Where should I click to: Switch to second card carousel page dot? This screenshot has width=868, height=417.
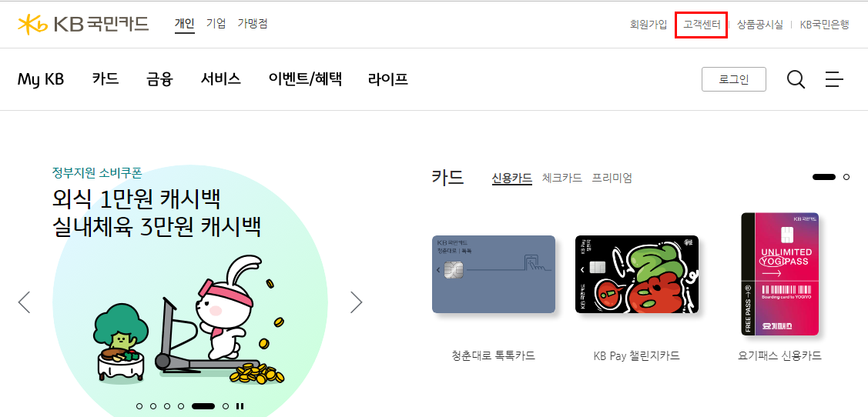tap(846, 177)
